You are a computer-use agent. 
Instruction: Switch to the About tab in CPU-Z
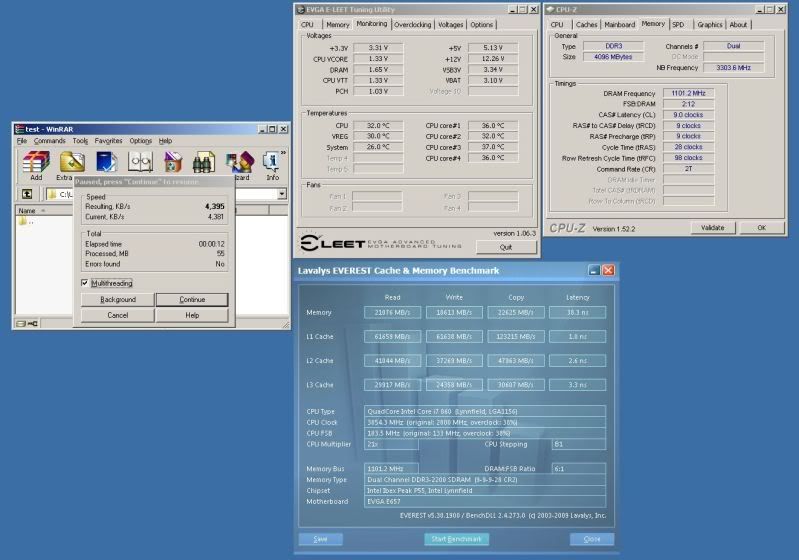[x=738, y=24]
